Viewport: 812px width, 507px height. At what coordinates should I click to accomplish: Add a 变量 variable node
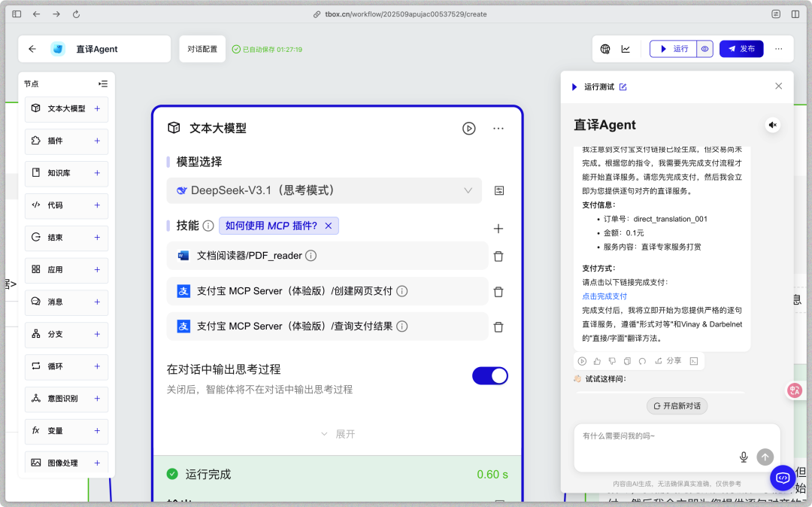coord(97,431)
